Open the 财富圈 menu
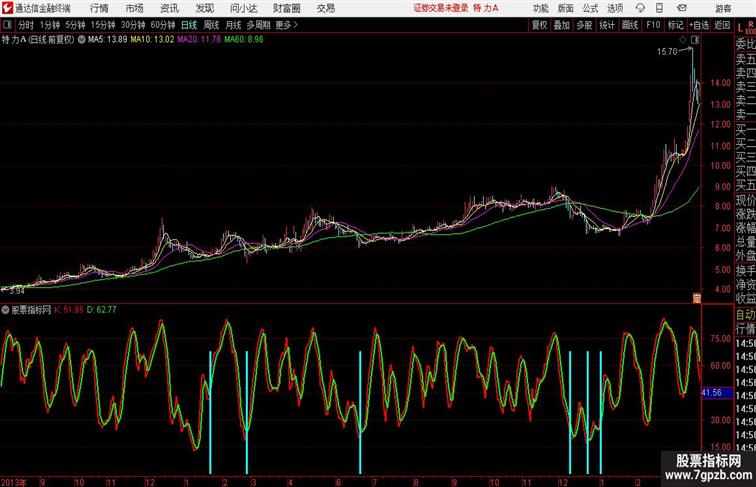Screen dimensions: 756x487 coord(287,8)
